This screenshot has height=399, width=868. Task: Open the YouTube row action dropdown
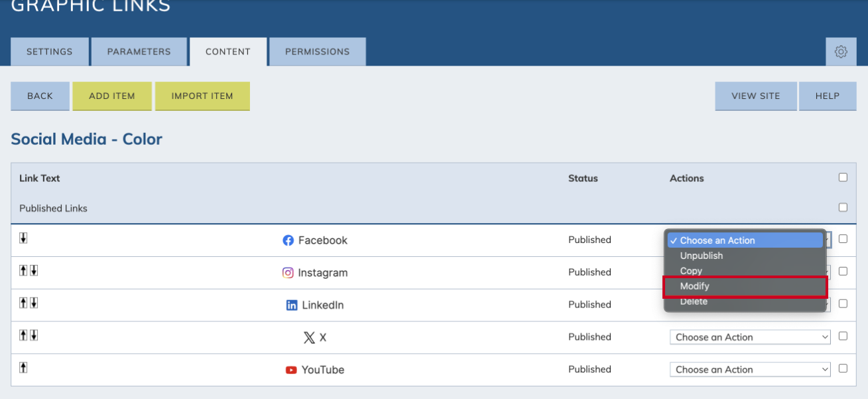point(750,370)
